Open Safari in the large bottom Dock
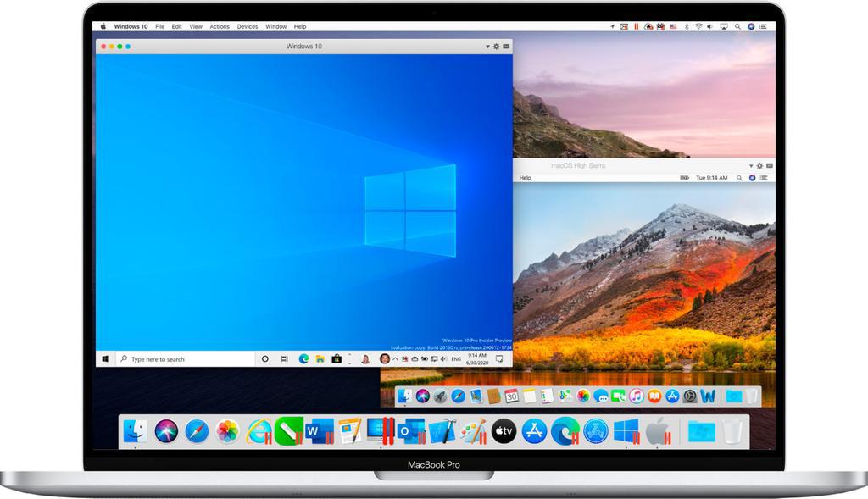868x499 pixels. 197,431
